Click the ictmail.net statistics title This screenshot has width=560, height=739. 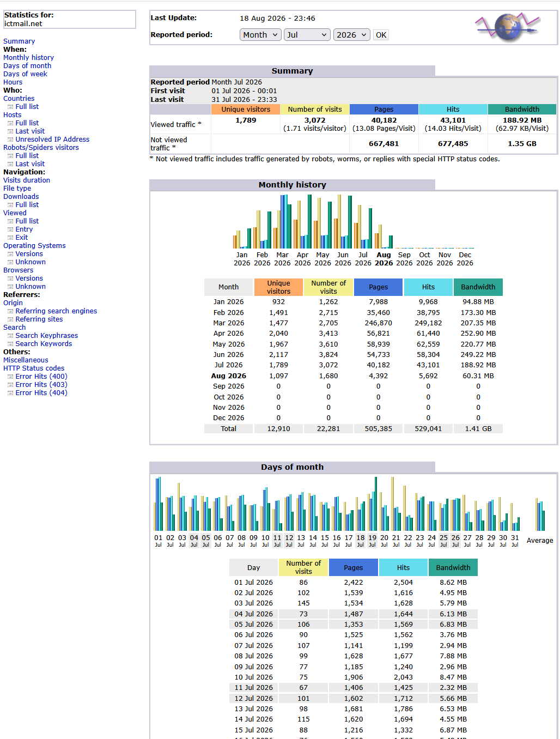click(x=23, y=24)
